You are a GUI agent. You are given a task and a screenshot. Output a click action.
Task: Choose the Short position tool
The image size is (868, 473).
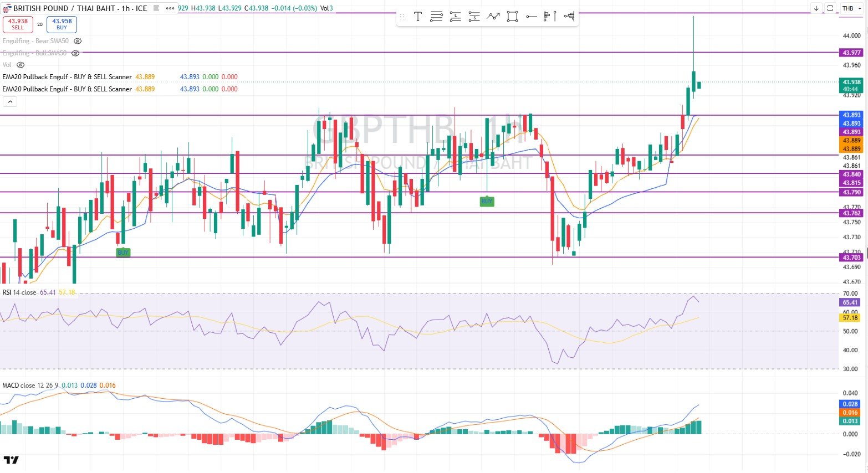474,17
